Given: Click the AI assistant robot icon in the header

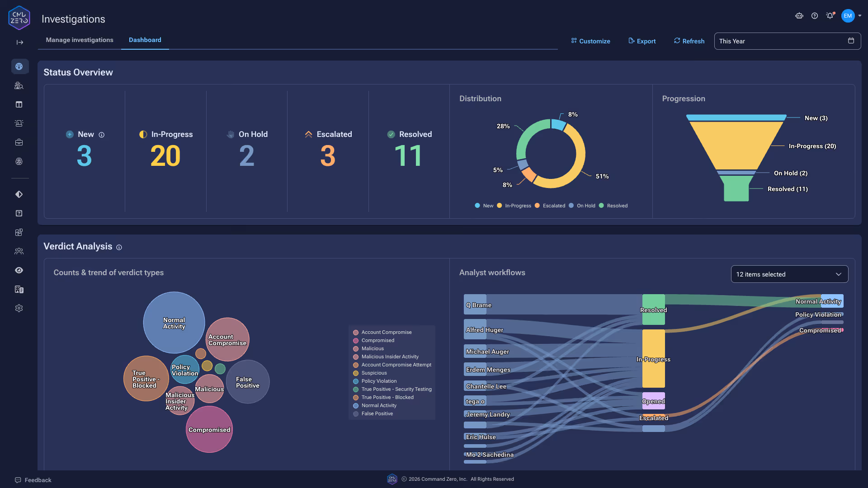Looking at the screenshot, I should [x=799, y=15].
